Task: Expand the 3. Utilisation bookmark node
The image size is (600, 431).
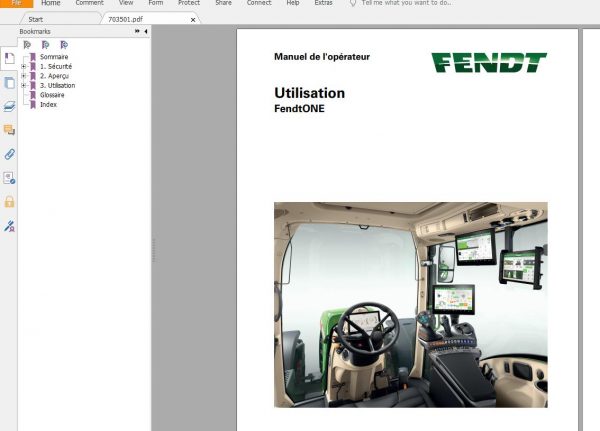Action: point(24,85)
